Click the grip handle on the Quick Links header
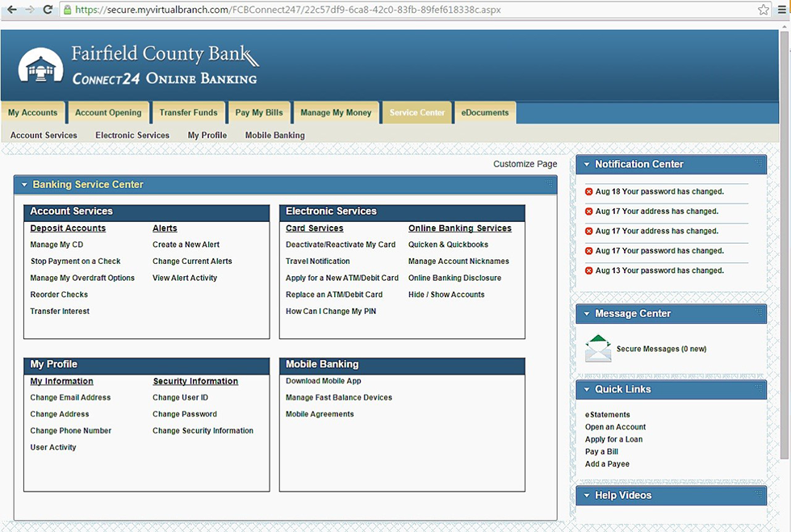 (x=757, y=389)
